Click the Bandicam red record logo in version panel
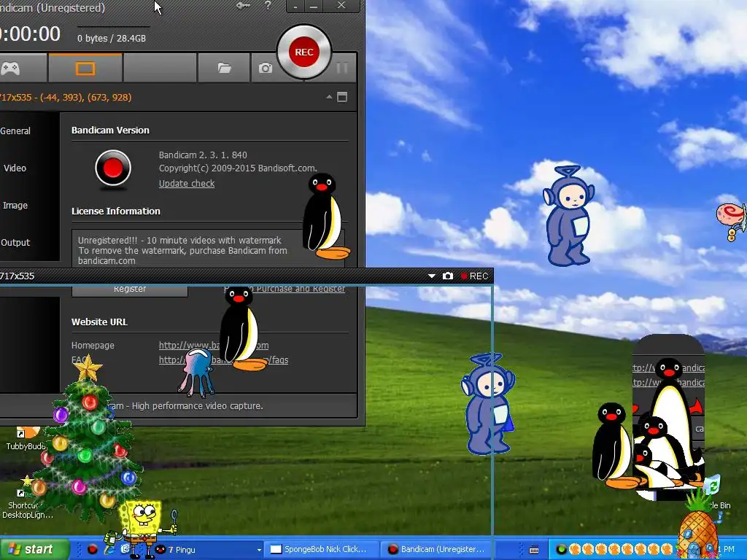 point(113,168)
